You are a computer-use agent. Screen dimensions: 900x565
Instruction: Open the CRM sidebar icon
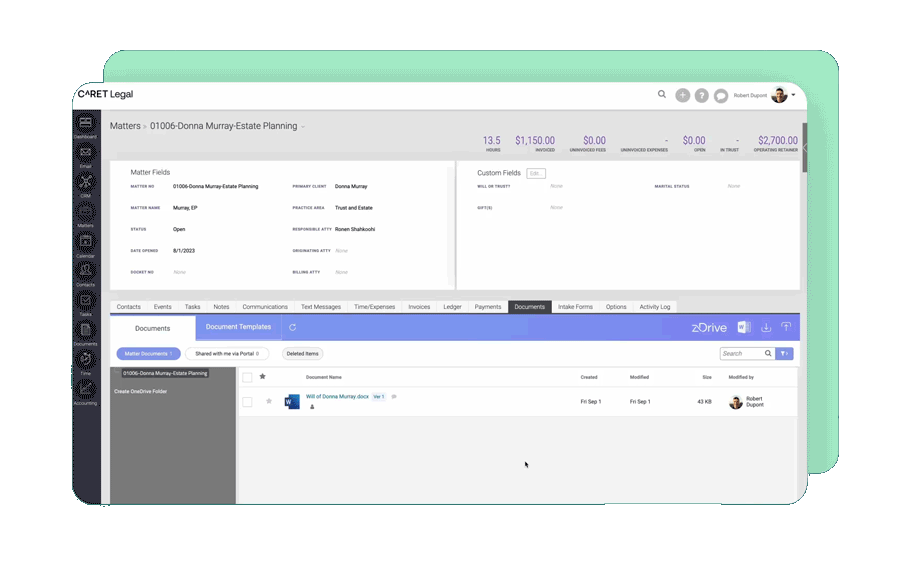(86, 182)
